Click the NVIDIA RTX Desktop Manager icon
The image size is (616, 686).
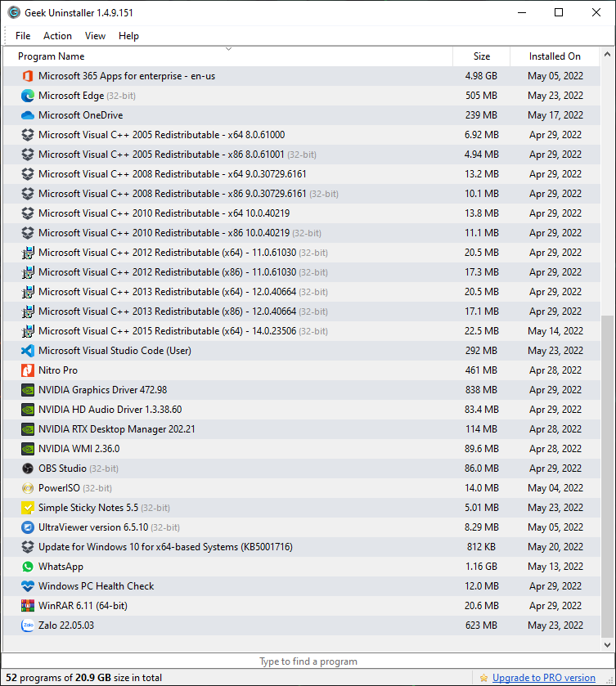28,429
